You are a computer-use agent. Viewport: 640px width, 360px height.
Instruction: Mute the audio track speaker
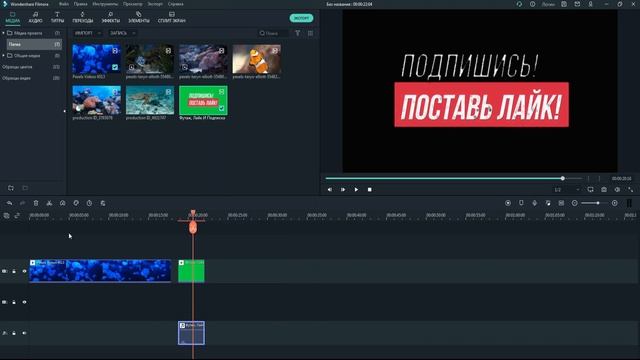24,333
